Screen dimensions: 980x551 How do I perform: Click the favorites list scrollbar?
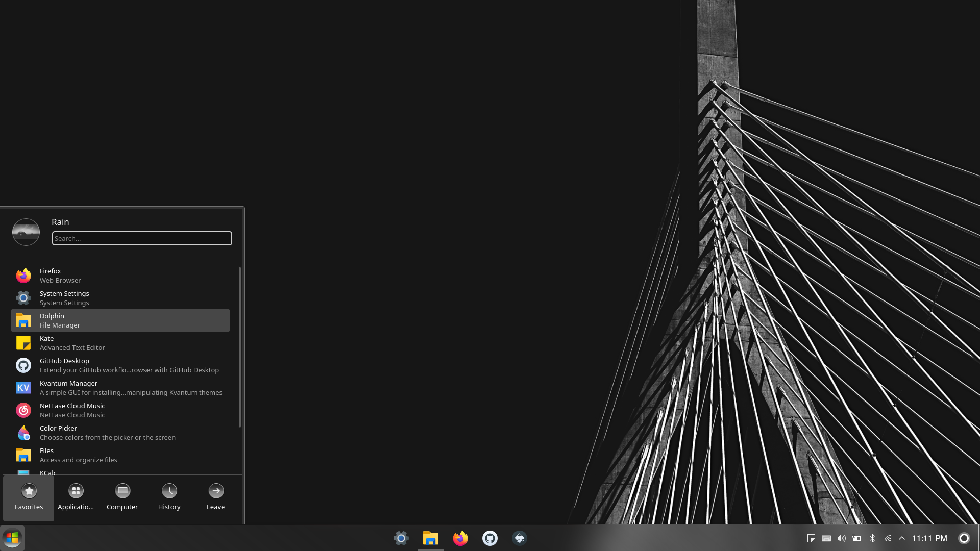tap(239, 347)
